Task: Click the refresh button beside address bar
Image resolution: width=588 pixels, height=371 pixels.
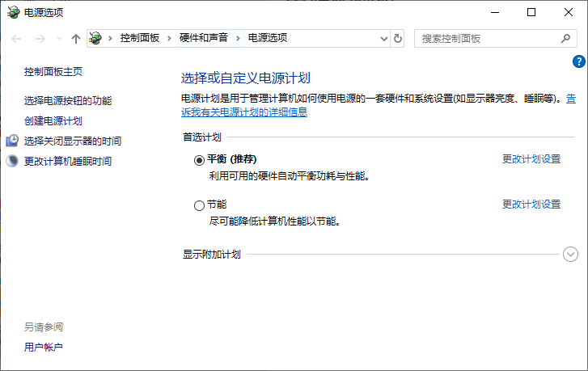Action: coord(397,38)
